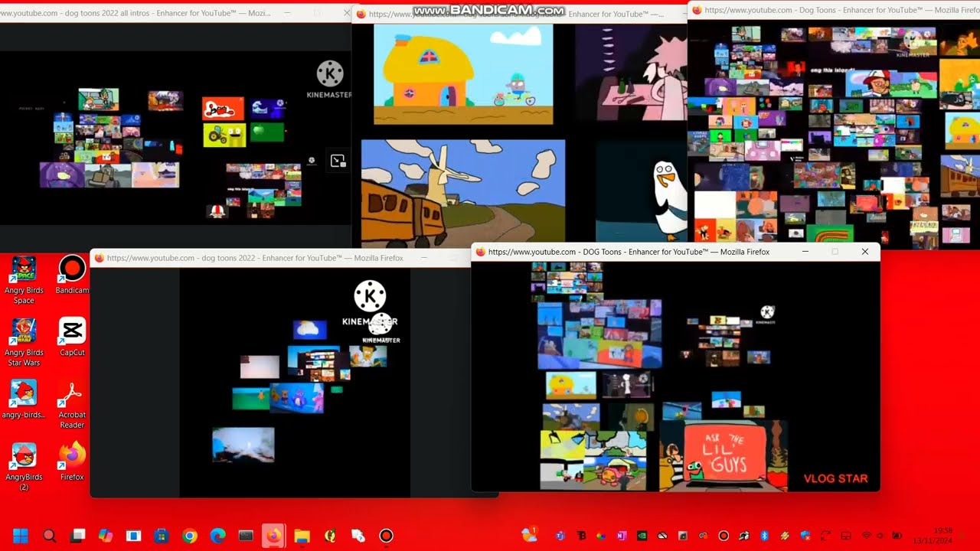Open Bluetooth tray icon
Viewport: 980px width, 551px height.
click(764, 536)
